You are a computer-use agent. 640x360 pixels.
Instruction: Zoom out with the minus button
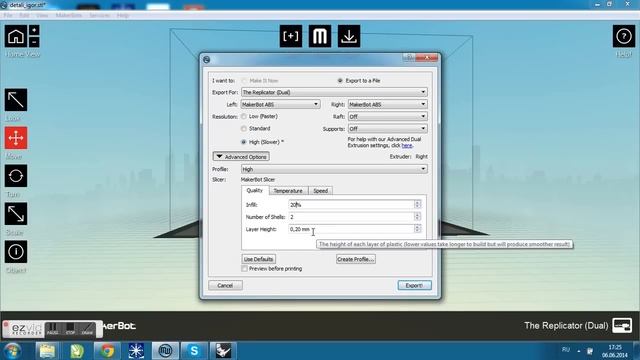pyautogui.click(x=34, y=42)
